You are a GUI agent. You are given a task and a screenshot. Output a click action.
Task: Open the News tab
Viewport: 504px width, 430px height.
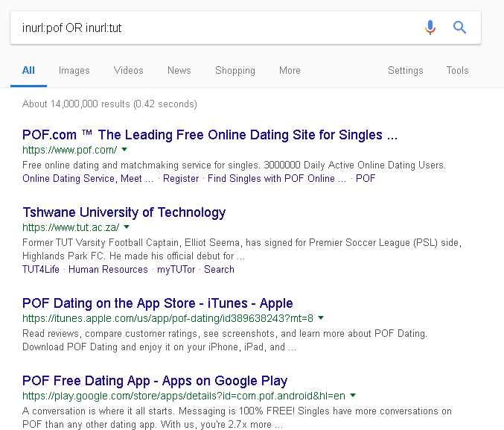pyautogui.click(x=179, y=71)
